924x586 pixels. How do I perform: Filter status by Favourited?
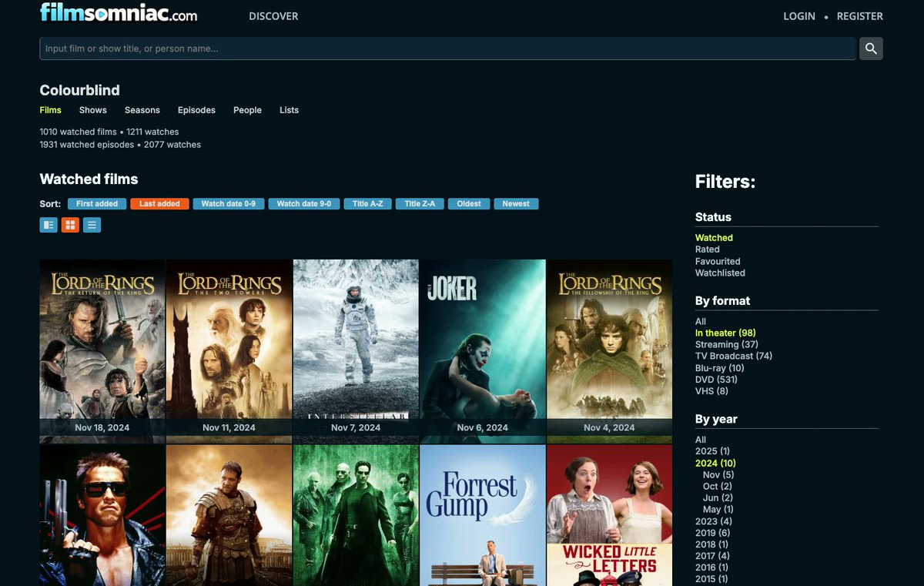(x=718, y=261)
